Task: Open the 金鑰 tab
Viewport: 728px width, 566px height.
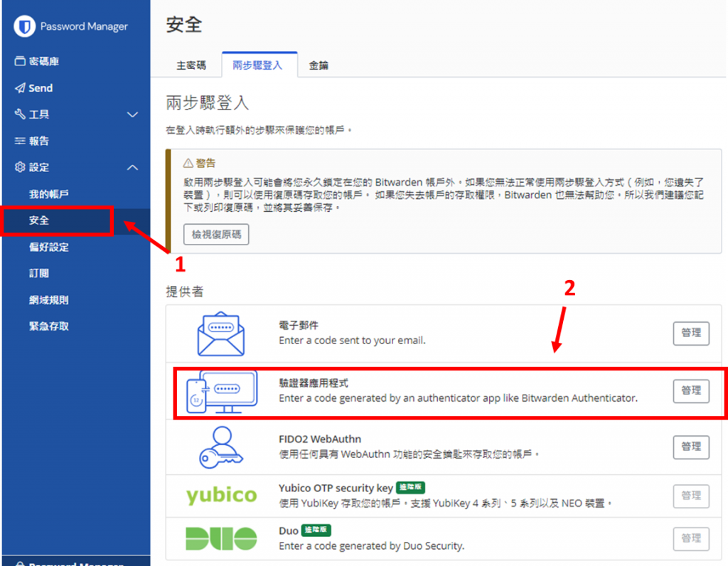Action: (319, 65)
